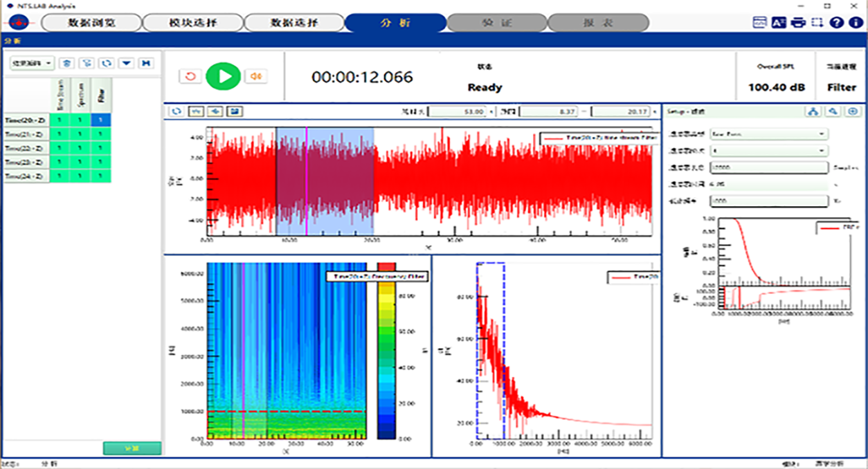This screenshot has width=868, height=469.
Task: Click the refresh icon above waveform chart
Action: (177, 111)
